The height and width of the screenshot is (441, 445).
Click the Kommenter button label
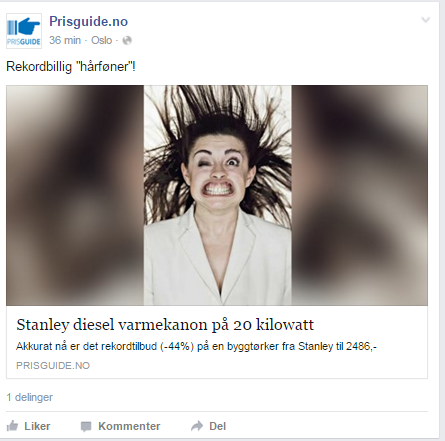[129, 426]
